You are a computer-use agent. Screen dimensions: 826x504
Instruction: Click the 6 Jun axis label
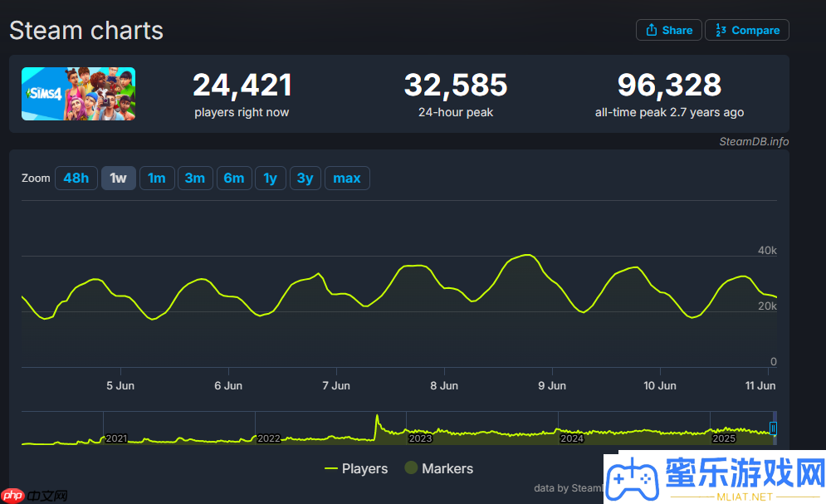coord(228,385)
